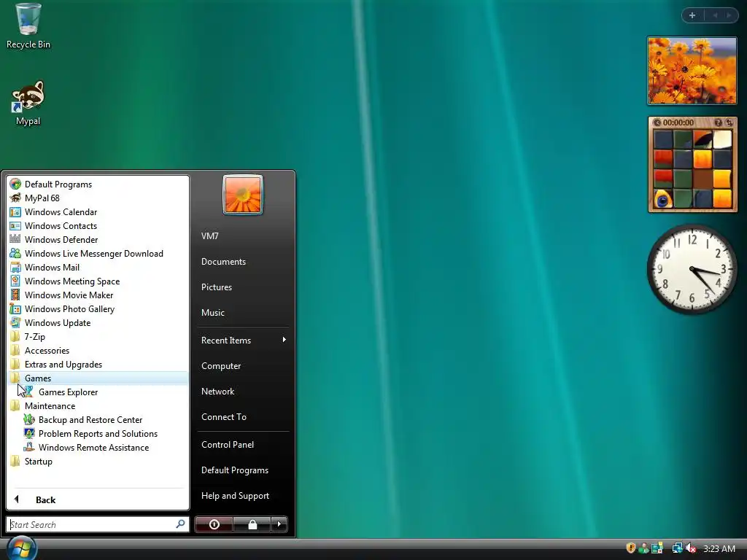747x560 pixels.
Task: Go Back to the main start menu
Action: coord(98,499)
